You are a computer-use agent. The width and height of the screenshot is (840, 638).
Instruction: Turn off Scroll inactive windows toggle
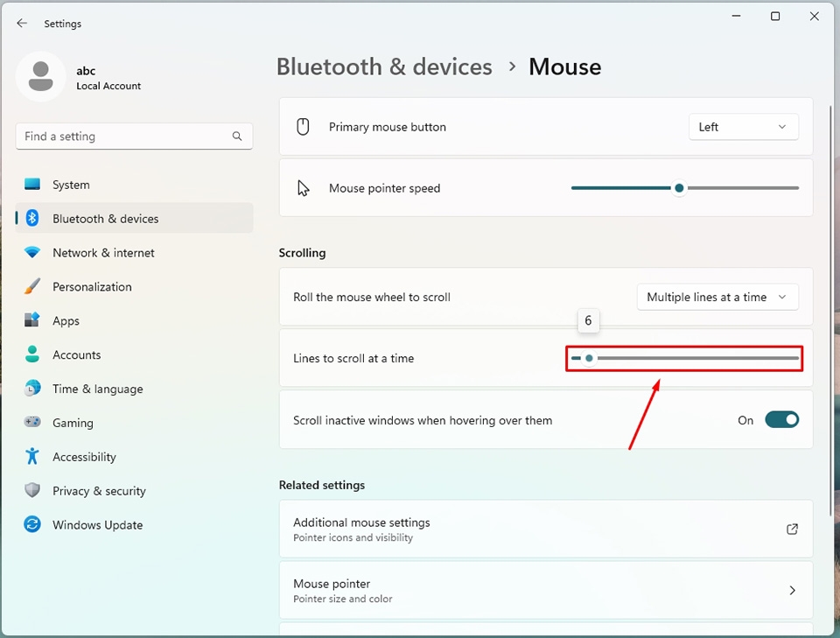pyautogui.click(x=781, y=420)
